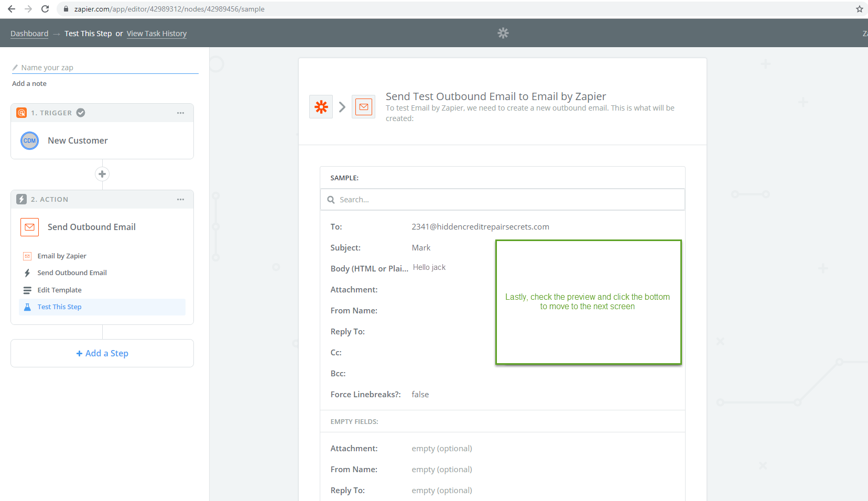Click the Subject value Mark
Image resolution: width=868 pixels, height=501 pixels.
[x=421, y=248]
